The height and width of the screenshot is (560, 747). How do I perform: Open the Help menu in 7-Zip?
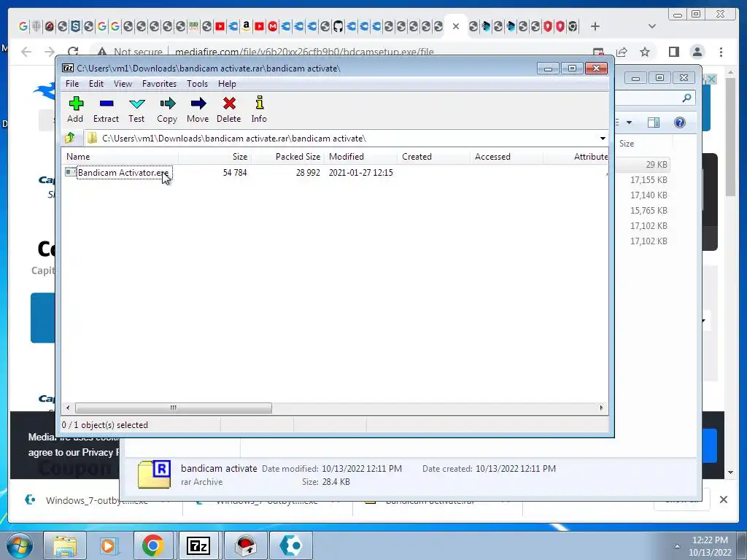point(227,84)
